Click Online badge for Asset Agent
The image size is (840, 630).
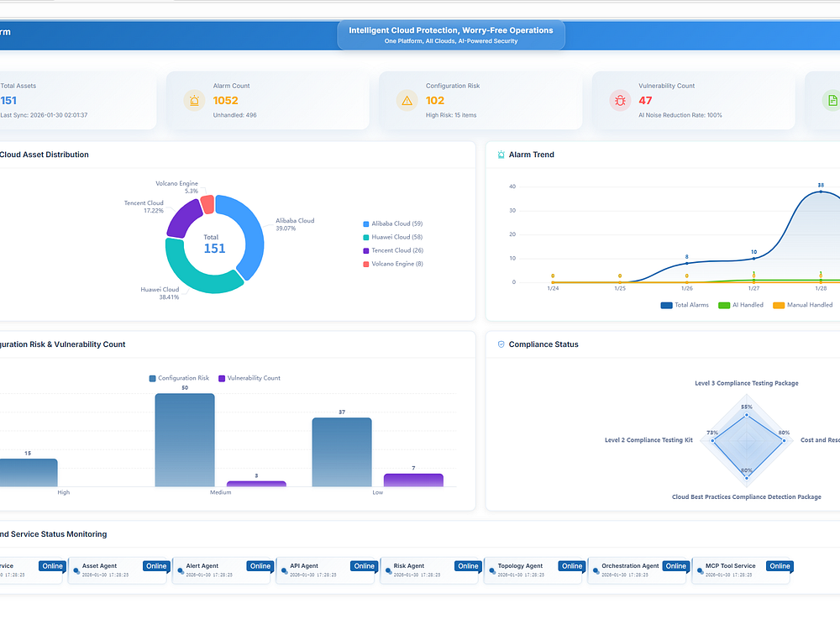tap(156, 566)
